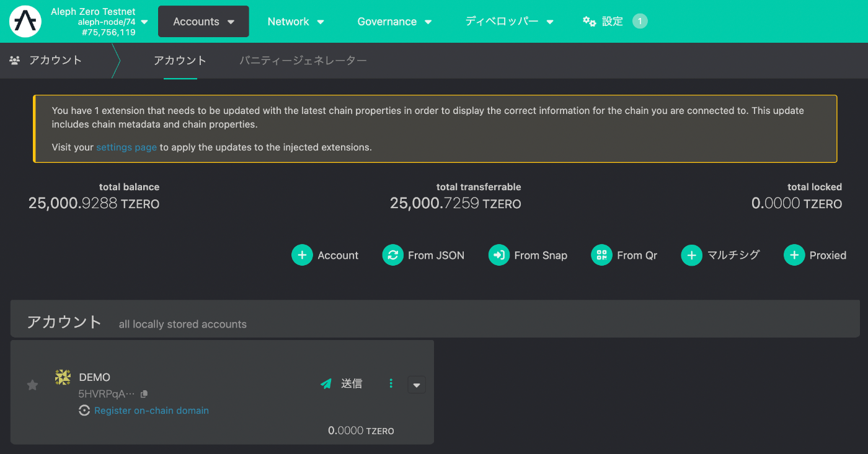Image resolution: width=868 pixels, height=454 pixels.
Task: Create a マルチシグ account
Action: tap(720, 255)
